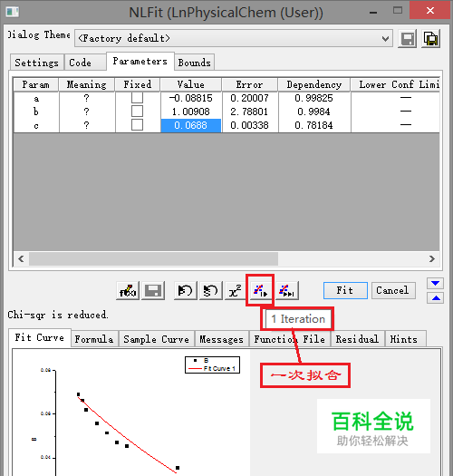Select the Parameters tab
The image size is (453, 476).
(140, 61)
